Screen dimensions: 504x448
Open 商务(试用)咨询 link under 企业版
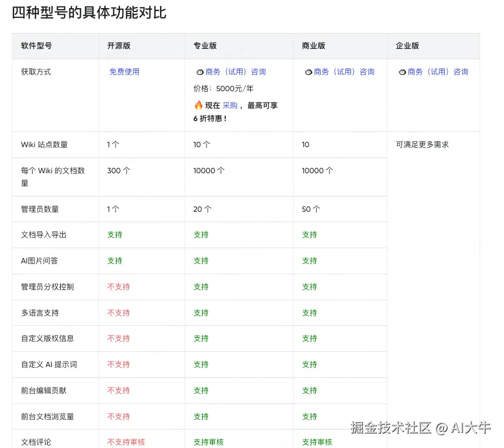point(438,72)
